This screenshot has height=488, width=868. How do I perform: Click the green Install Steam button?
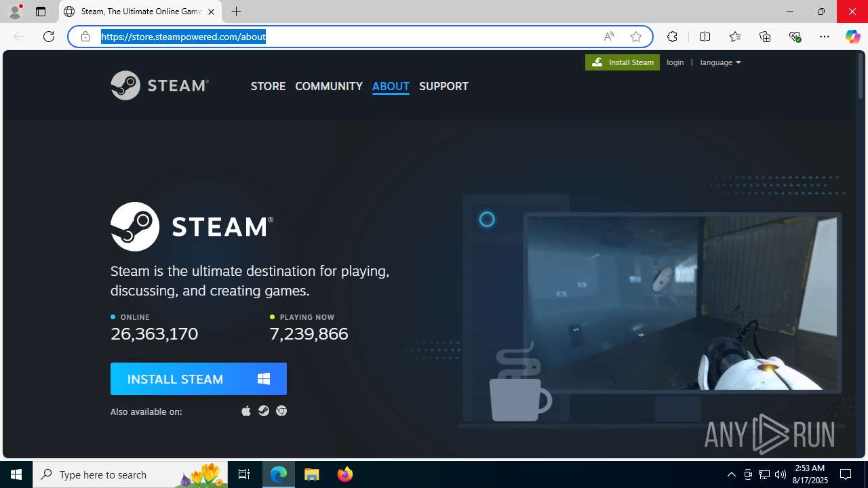point(623,62)
